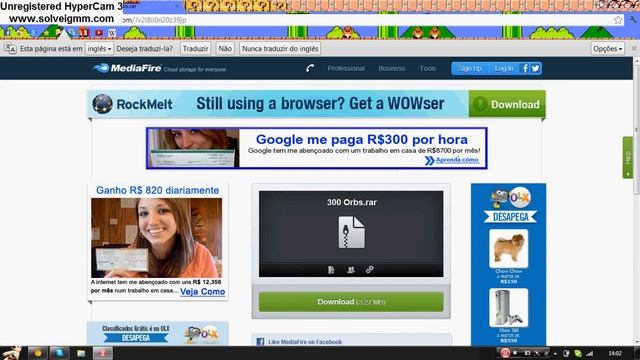Viewport: 640px width, 360px height.
Task: Sign in using the Twitter icon
Action: point(536,68)
